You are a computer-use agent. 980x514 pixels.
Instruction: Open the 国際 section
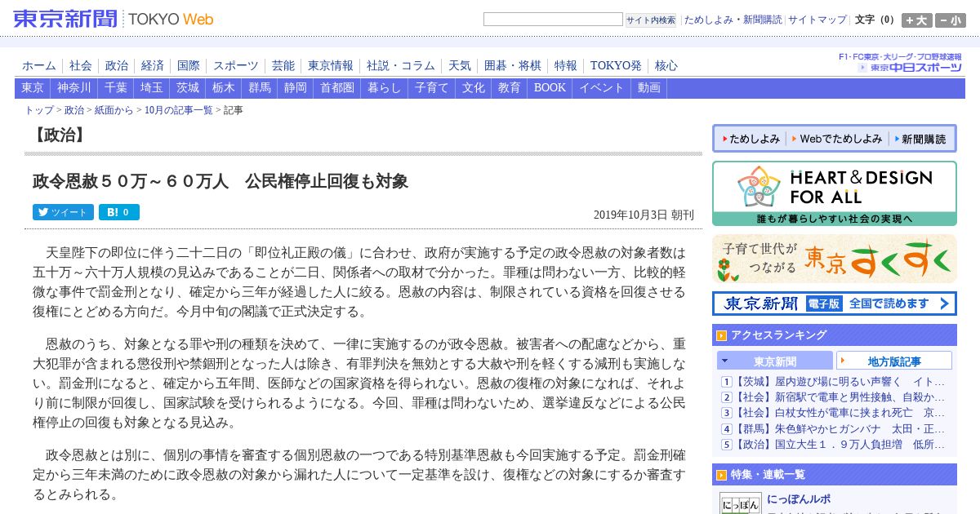pyautogui.click(x=189, y=66)
